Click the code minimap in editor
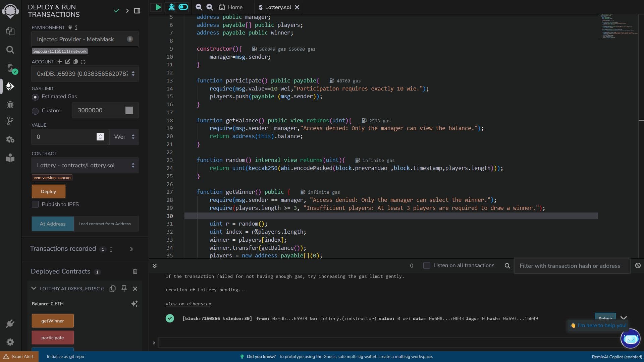This screenshot has height=362, width=644. click(619, 27)
